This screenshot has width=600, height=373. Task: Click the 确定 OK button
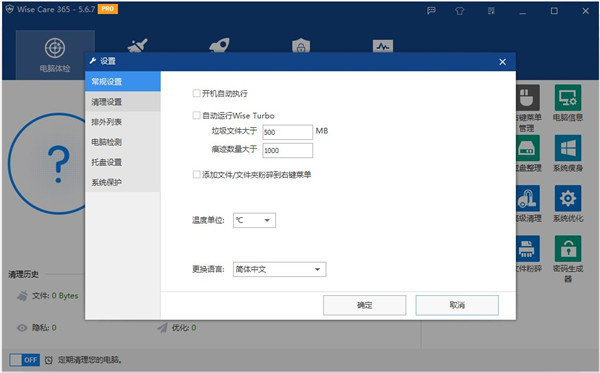[x=365, y=305]
